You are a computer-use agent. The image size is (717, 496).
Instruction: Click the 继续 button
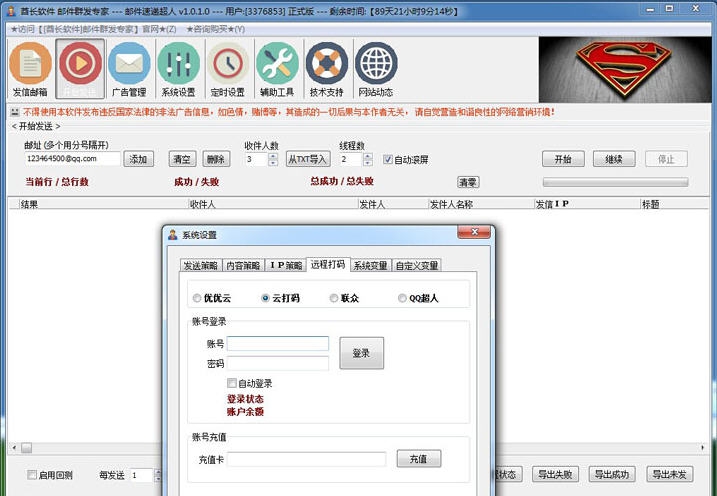coord(614,159)
